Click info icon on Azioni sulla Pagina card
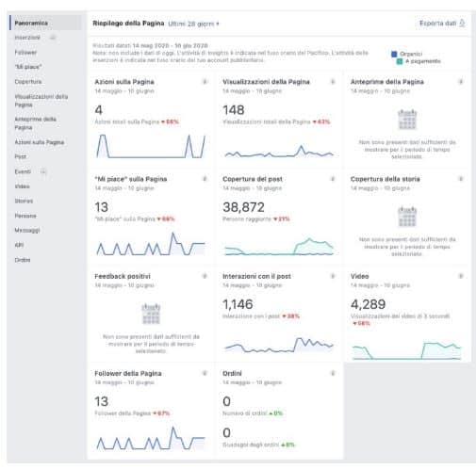The height and width of the screenshot is (469, 476). (205, 82)
